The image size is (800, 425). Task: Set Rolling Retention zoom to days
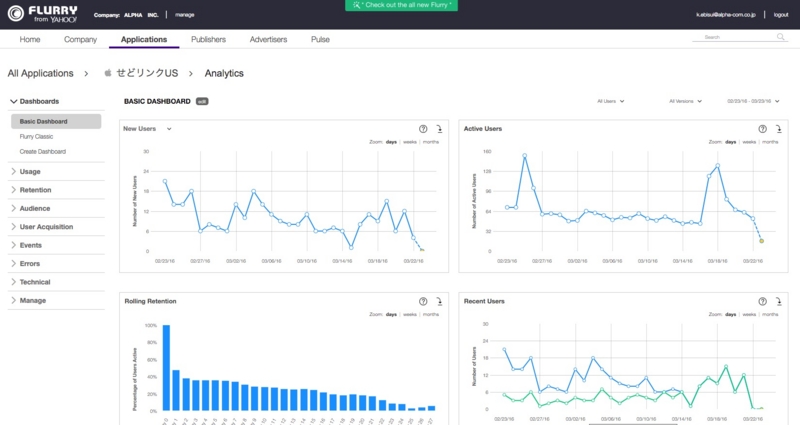[391, 314]
